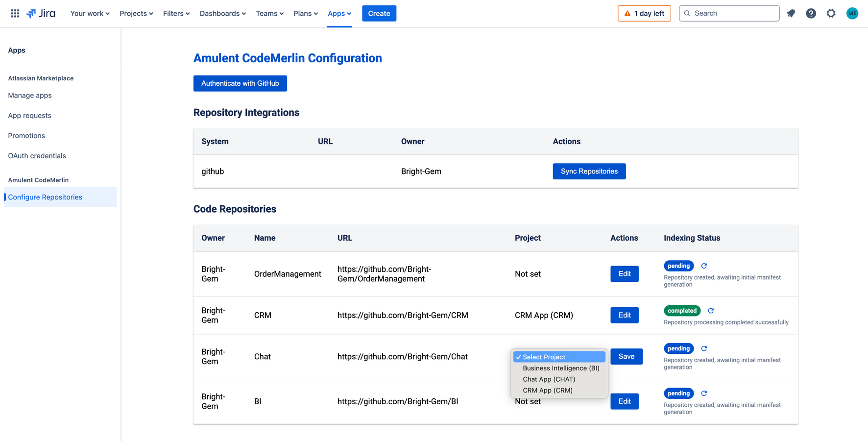
Task: Edit the BI repository row
Action: click(625, 401)
